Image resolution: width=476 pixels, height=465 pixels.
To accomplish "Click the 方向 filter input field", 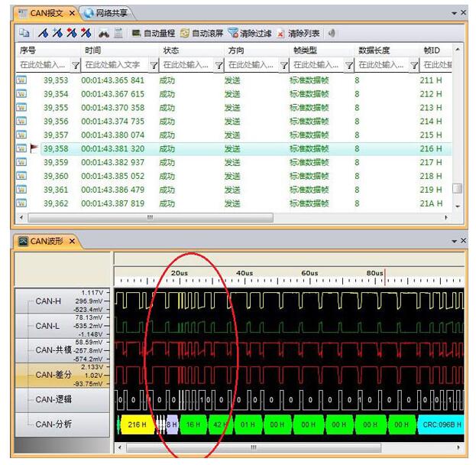I will (251, 65).
